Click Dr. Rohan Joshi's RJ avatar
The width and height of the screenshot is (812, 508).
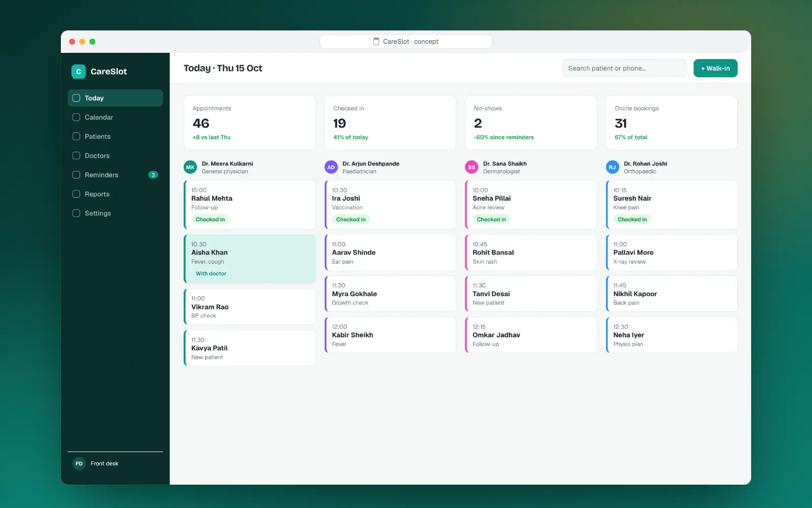(x=613, y=167)
